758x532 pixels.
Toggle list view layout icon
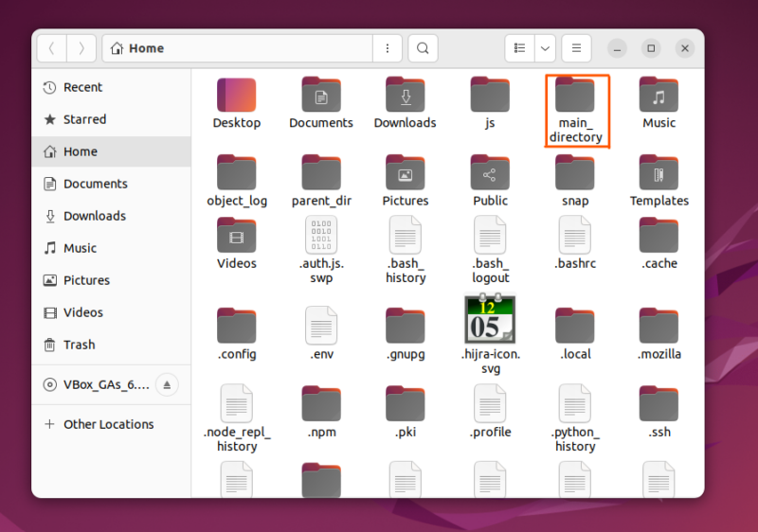tap(519, 48)
